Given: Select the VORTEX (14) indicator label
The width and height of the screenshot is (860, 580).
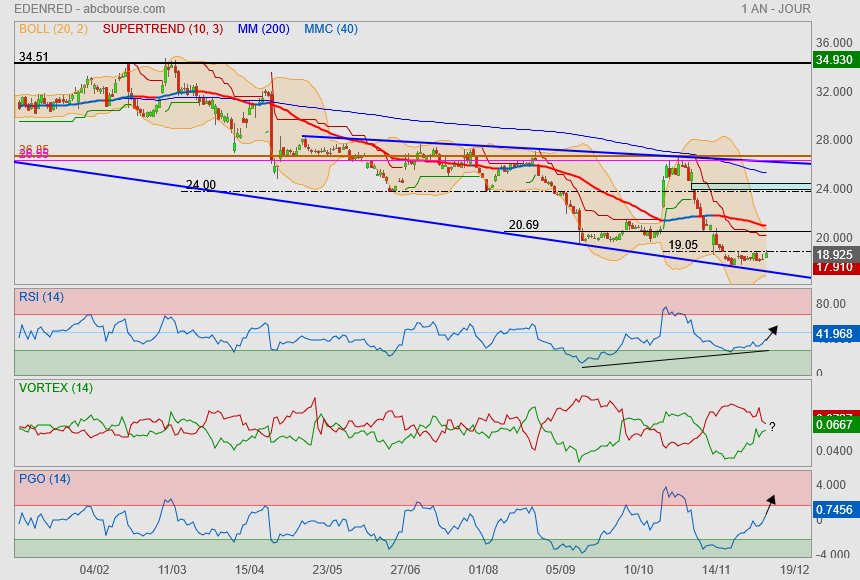Looking at the screenshot, I should click(x=55, y=387).
